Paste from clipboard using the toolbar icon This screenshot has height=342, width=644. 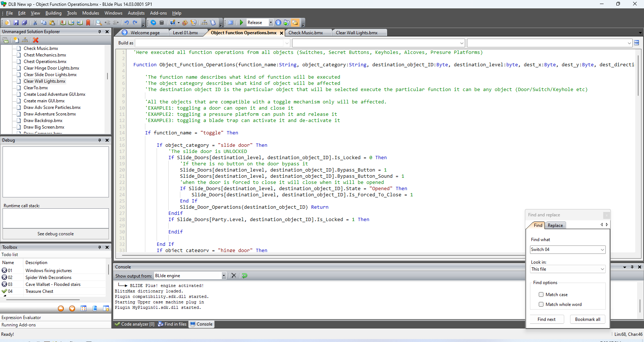[52, 23]
